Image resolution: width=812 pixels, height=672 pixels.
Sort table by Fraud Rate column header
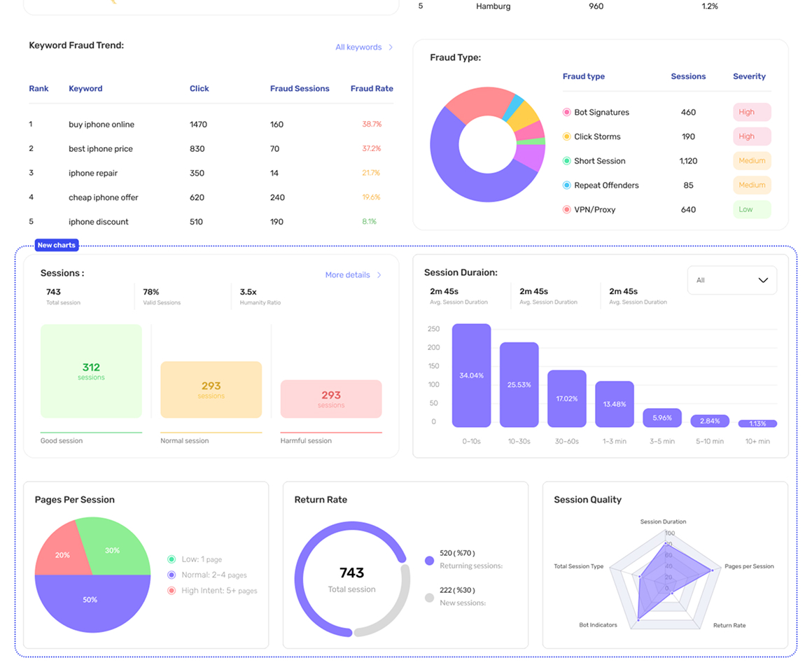point(372,88)
